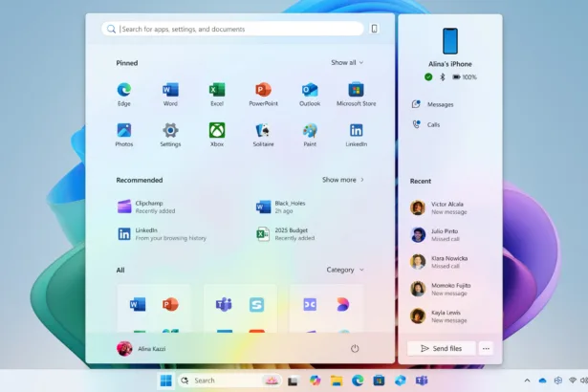Open LinkedIn from your browsing history

click(x=162, y=233)
